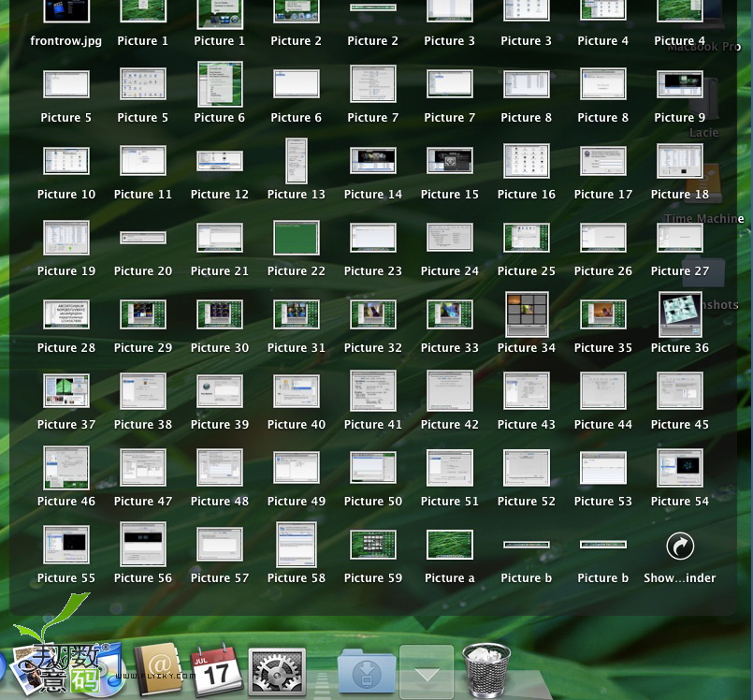753x700 pixels.
Task: Choose the Picture 15 file
Action: [450, 160]
